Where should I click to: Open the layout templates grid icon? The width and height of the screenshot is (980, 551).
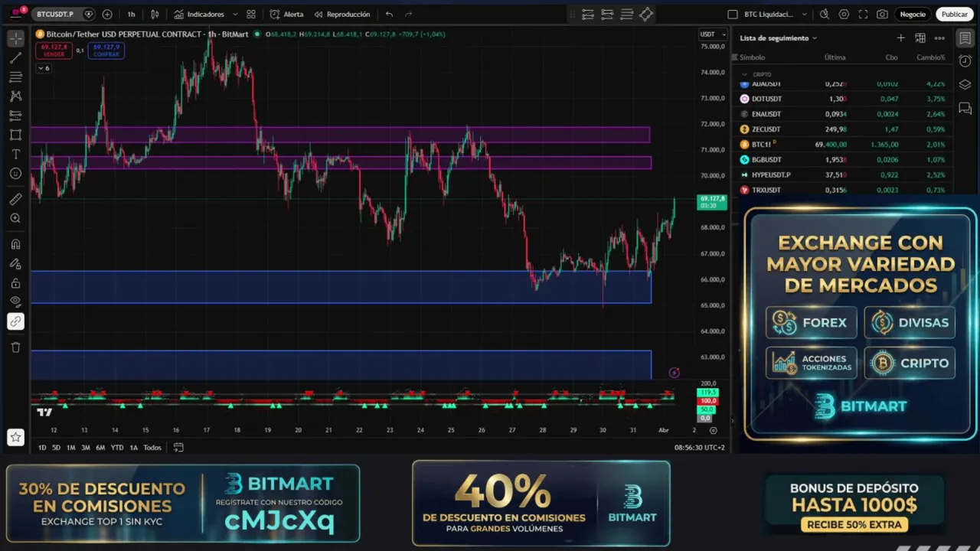click(x=251, y=14)
